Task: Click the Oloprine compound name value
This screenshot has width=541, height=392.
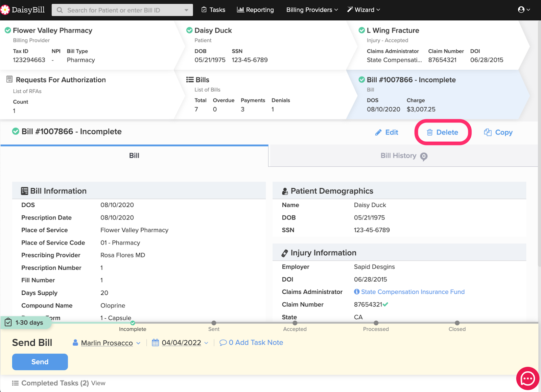Action: click(113, 305)
